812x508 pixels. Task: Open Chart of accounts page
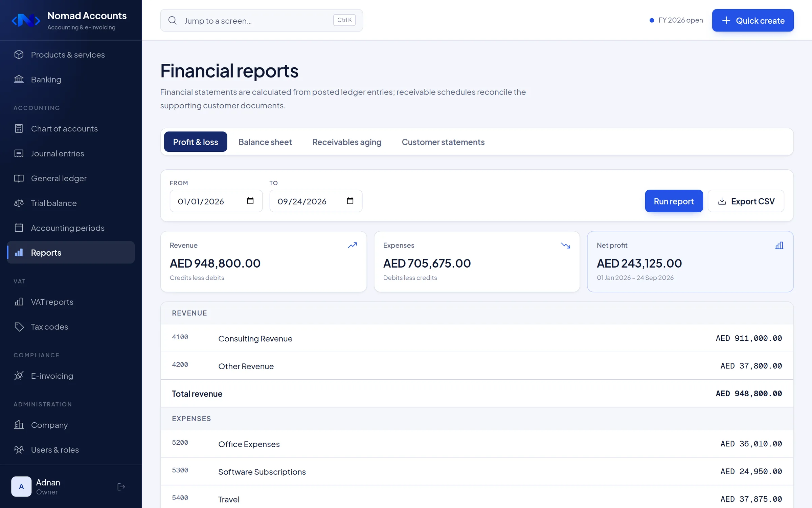[71, 129]
